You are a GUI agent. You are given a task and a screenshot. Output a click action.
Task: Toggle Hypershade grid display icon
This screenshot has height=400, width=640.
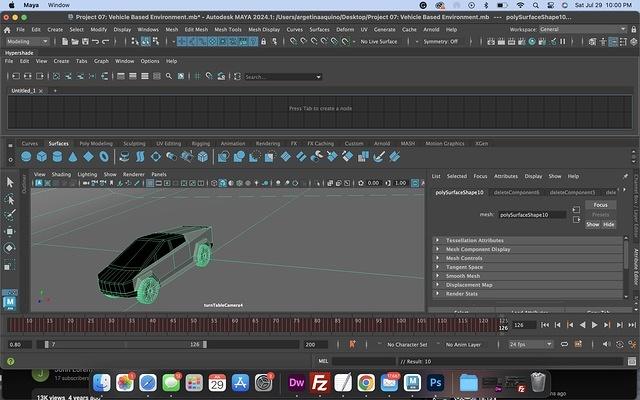[198, 76]
